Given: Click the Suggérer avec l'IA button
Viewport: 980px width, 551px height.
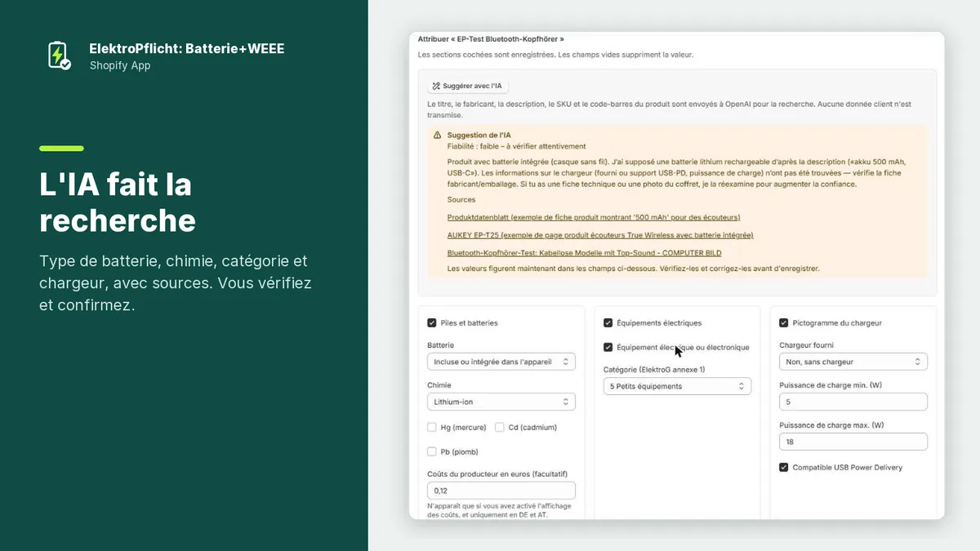Looking at the screenshot, I should [x=468, y=86].
